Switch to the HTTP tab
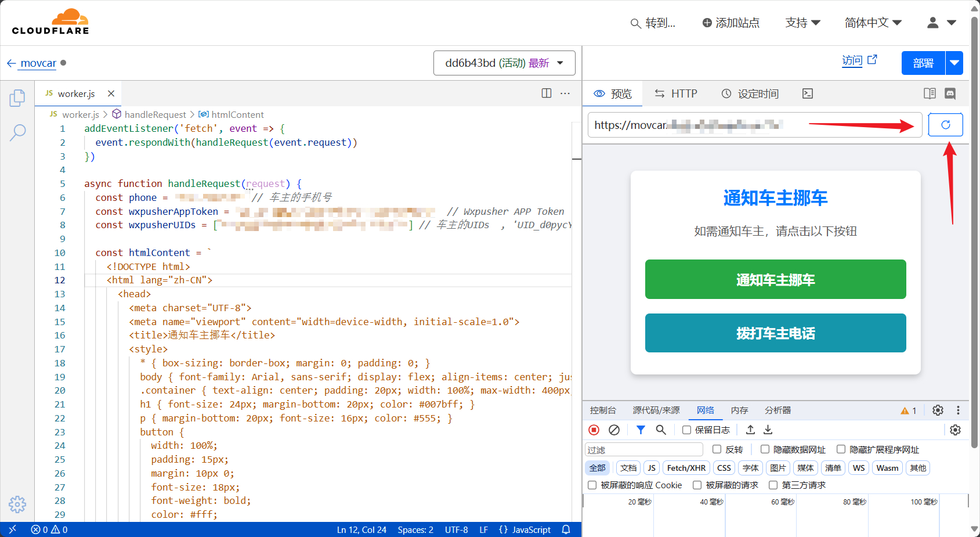 pos(676,93)
